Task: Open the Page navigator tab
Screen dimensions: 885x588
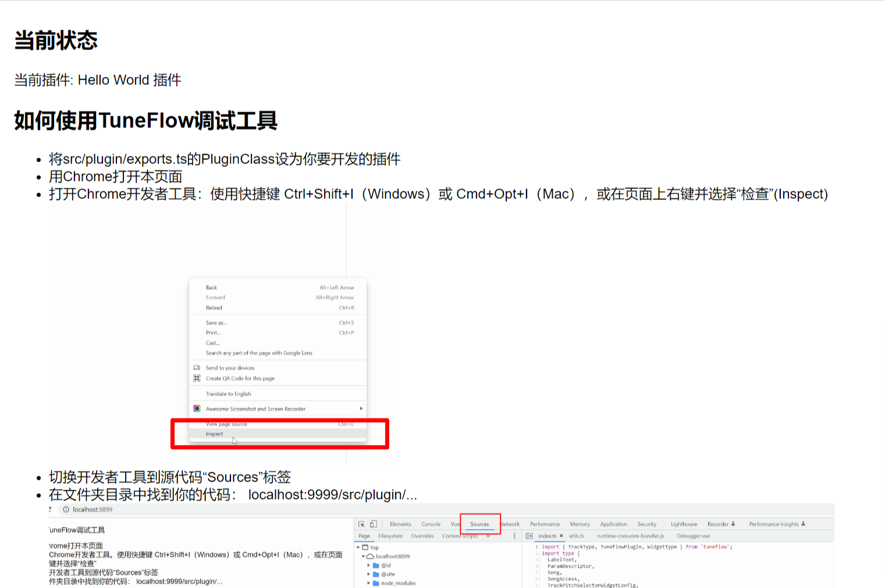Action: click(364, 536)
